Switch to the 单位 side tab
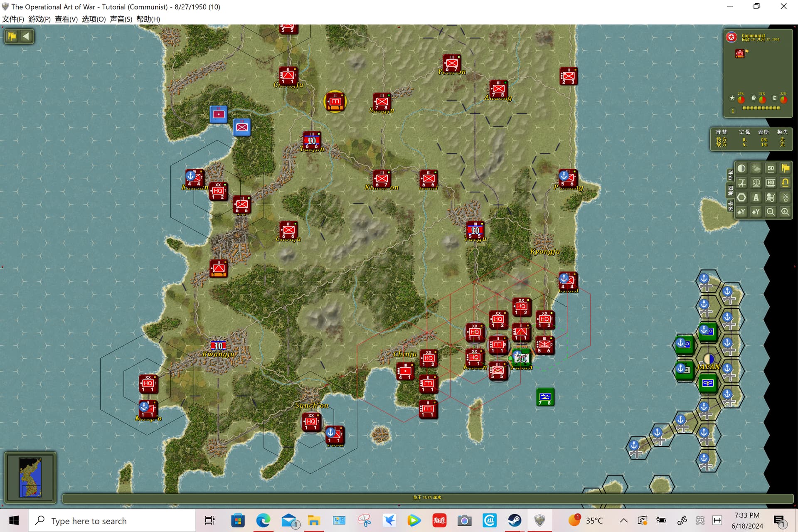Image resolution: width=798 pixels, height=532 pixels. coord(730,175)
